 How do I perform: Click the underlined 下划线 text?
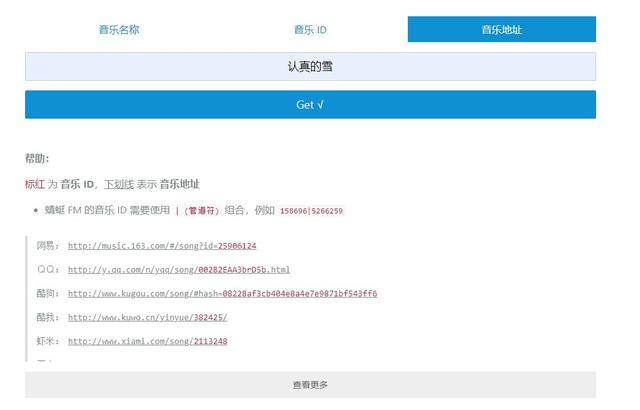[119, 184]
